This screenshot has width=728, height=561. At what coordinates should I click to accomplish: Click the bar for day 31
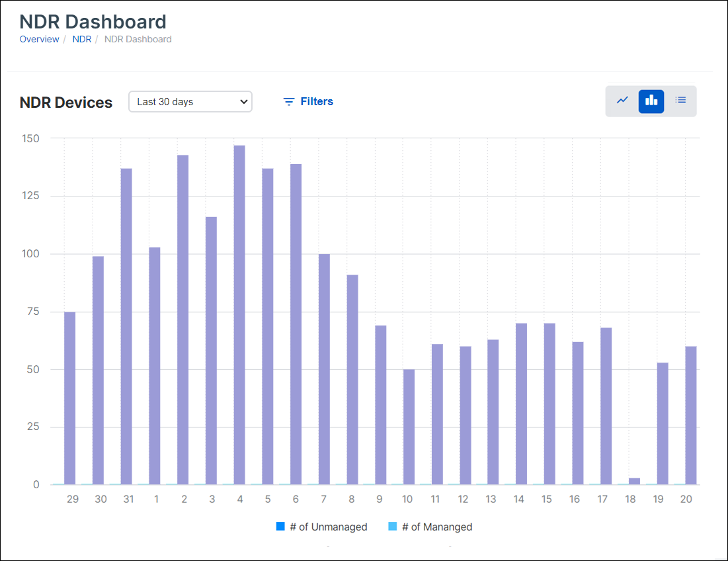tap(126, 327)
